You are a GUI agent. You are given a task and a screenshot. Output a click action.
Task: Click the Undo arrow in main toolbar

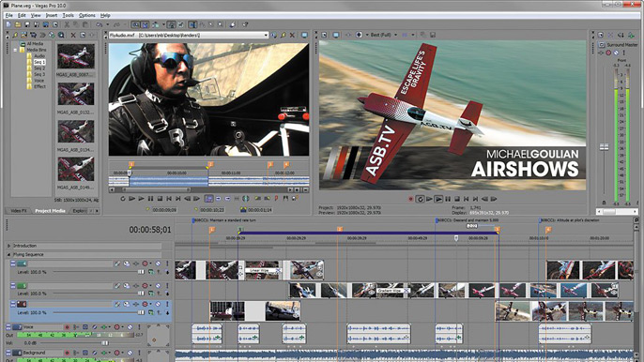99,24
